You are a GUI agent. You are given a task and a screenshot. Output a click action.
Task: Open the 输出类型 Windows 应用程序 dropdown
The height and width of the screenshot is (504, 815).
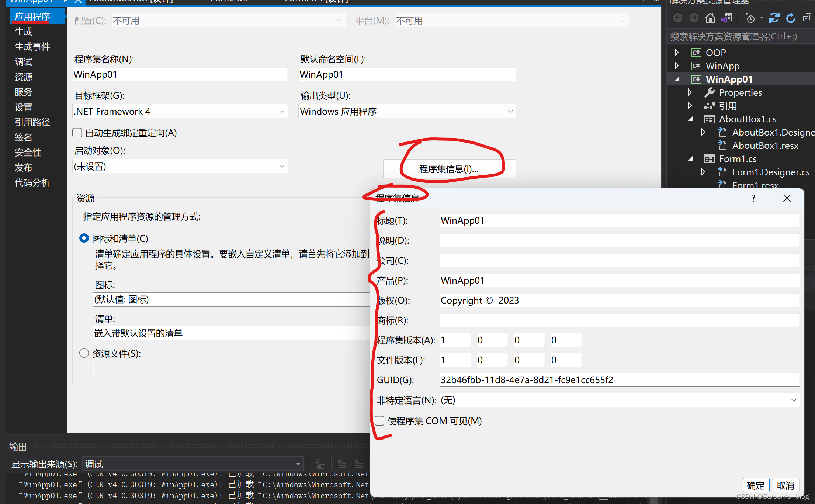[x=407, y=111]
